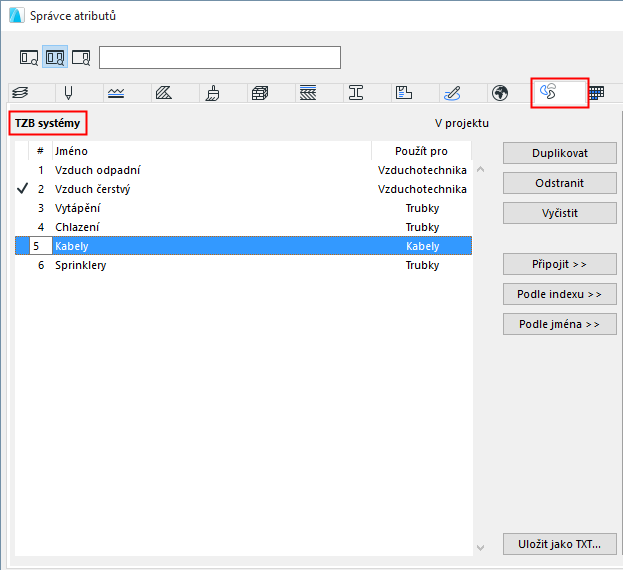Open the grid table icon tab
The height and width of the screenshot is (570, 623).
coord(596,93)
